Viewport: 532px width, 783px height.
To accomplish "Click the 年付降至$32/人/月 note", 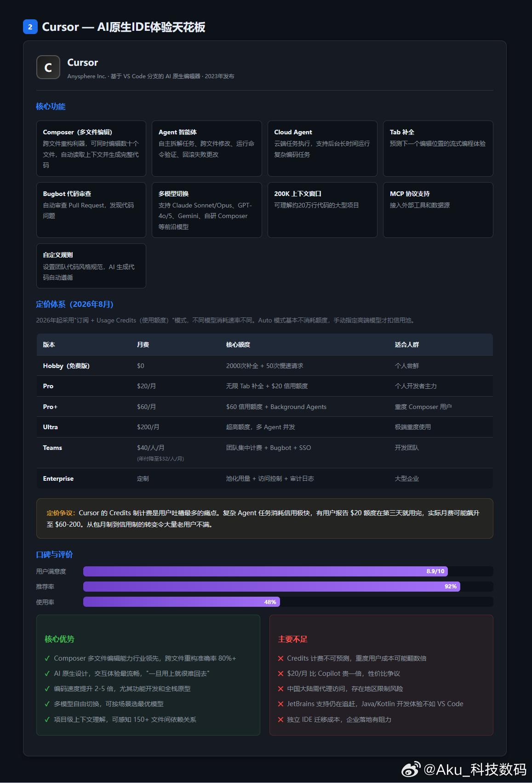I will point(160,459).
